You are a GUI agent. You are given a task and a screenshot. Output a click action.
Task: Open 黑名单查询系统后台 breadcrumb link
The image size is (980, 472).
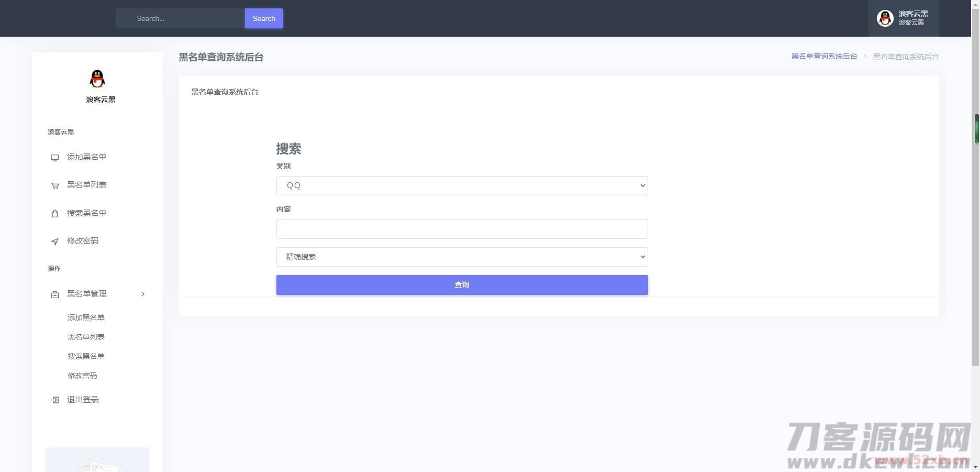click(823, 56)
